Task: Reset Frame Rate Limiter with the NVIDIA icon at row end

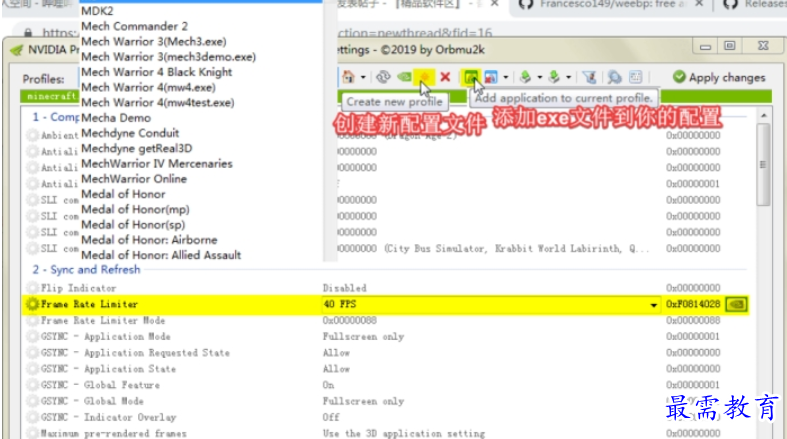Action: 736,304
